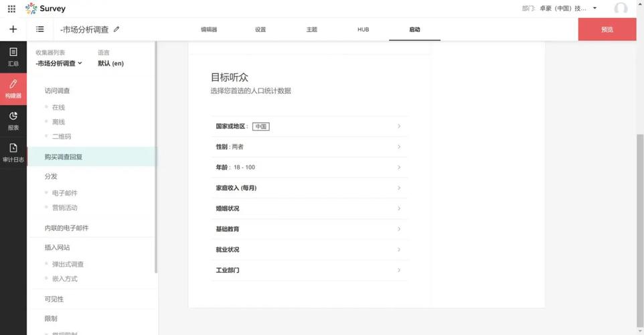Click the pencil icon to rename survey
The width and height of the screenshot is (644, 335).
(x=116, y=29)
